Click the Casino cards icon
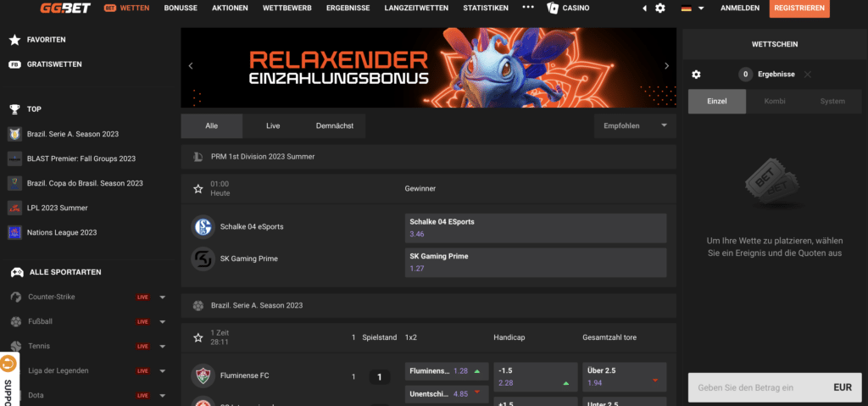This screenshot has width=868, height=406. pyautogui.click(x=553, y=8)
